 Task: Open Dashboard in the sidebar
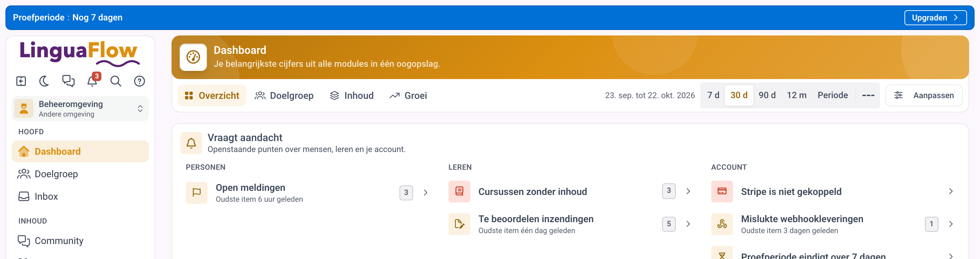tap(80, 152)
